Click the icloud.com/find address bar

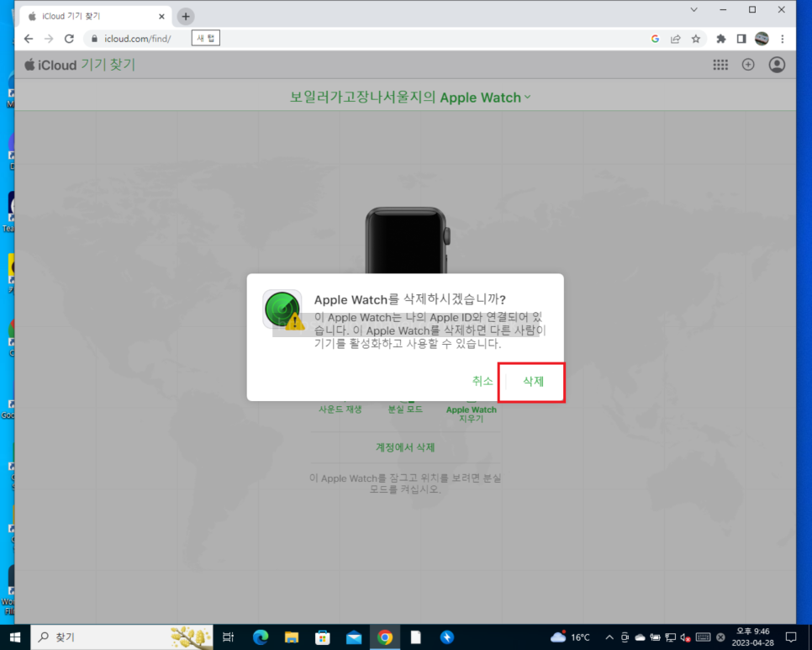pos(137,39)
